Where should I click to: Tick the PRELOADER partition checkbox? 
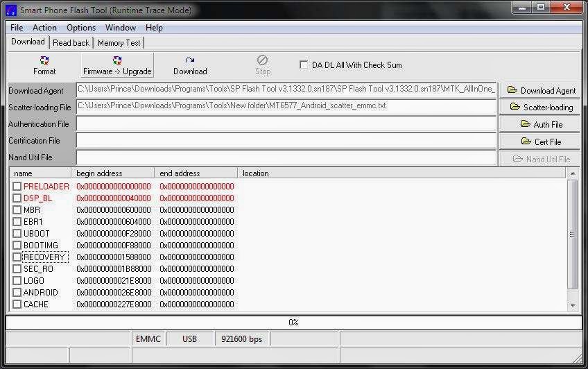pyautogui.click(x=17, y=187)
